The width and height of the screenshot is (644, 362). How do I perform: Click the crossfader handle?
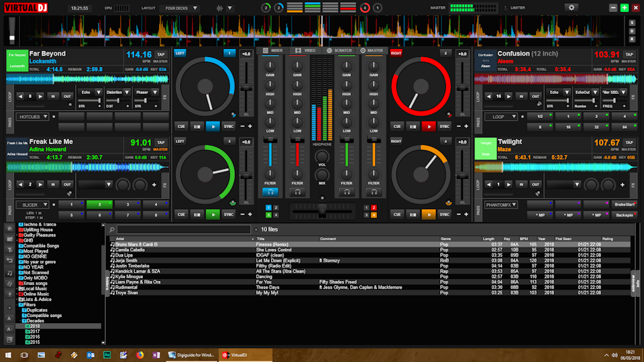(322, 211)
